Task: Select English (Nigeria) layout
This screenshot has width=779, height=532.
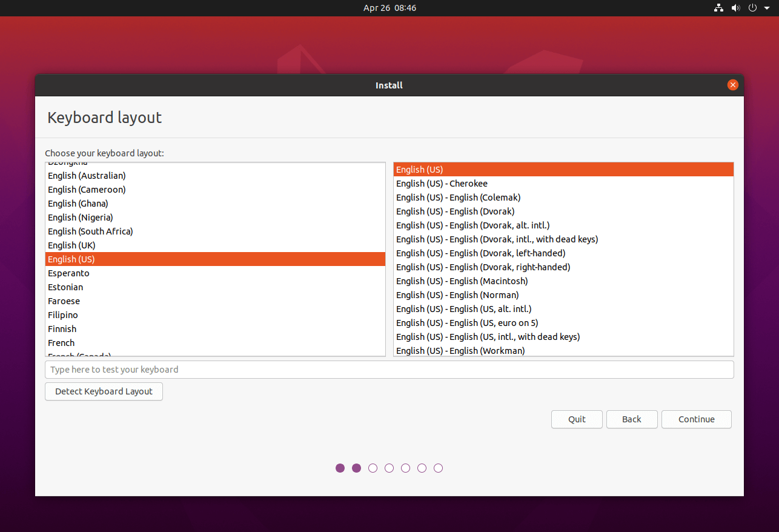Action: click(x=215, y=218)
